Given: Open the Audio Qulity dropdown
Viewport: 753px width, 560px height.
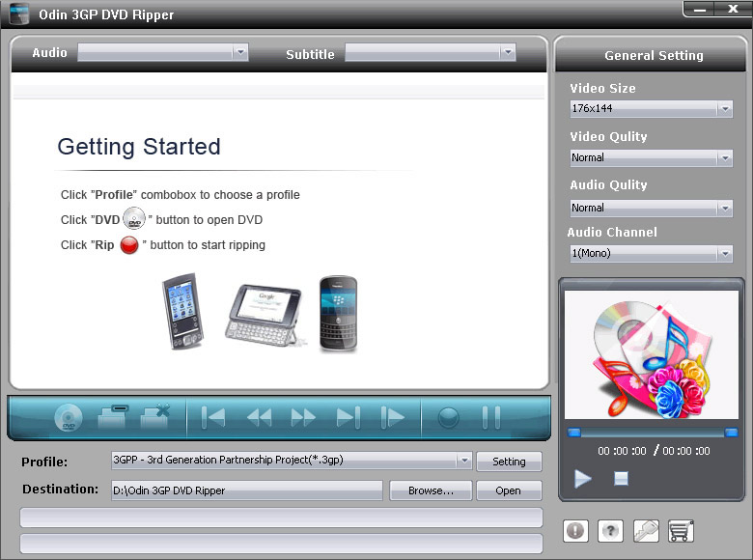Looking at the screenshot, I should click(652, 208).
